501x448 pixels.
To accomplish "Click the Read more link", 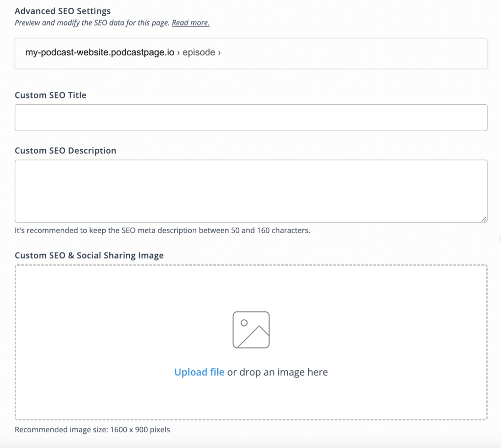I will (190, 23).
